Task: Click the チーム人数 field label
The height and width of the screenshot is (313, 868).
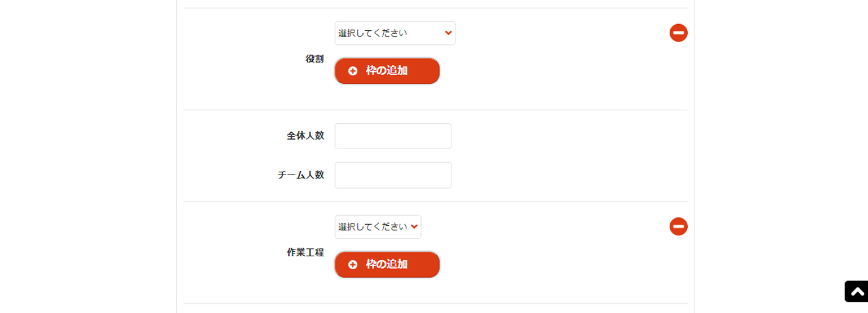Action: click(x=301, y=175)
